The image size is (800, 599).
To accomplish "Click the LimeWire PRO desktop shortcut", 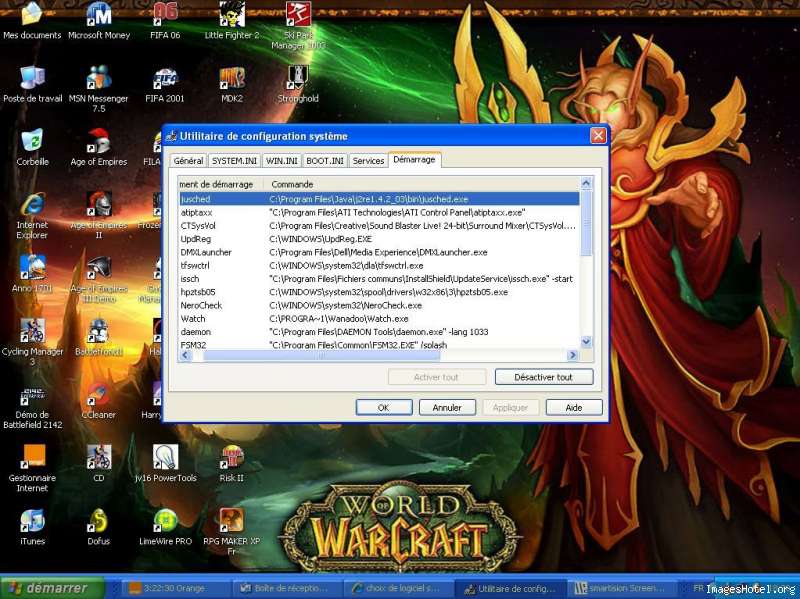I will [165, 521].
